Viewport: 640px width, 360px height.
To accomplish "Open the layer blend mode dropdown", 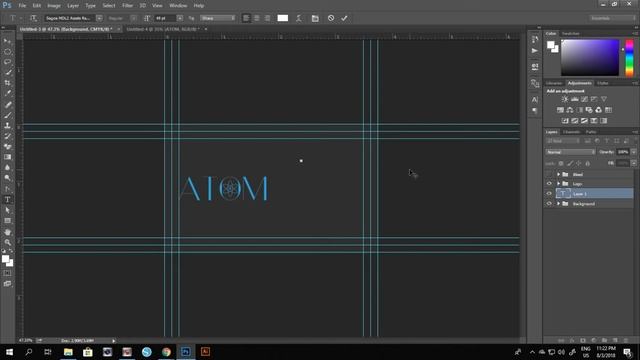I will pos(570,152).
